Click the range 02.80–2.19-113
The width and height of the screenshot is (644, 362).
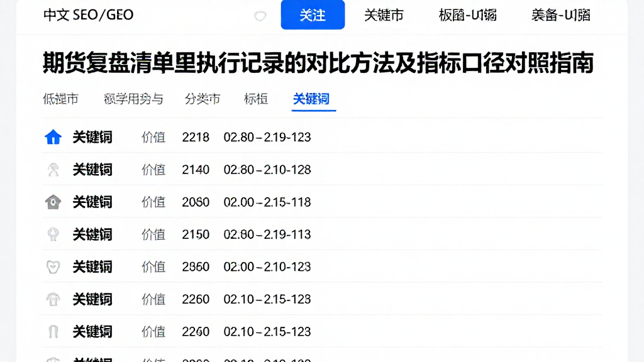(267, 234)
